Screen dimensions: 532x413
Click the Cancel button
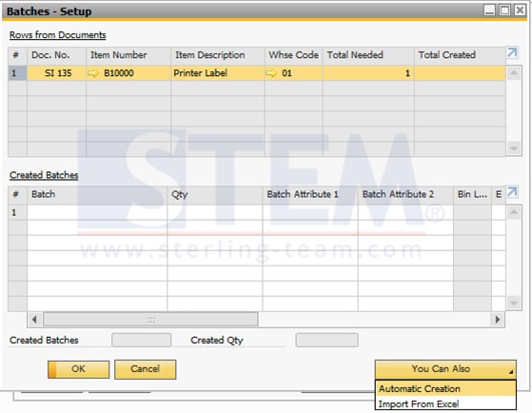click(146, 369)
